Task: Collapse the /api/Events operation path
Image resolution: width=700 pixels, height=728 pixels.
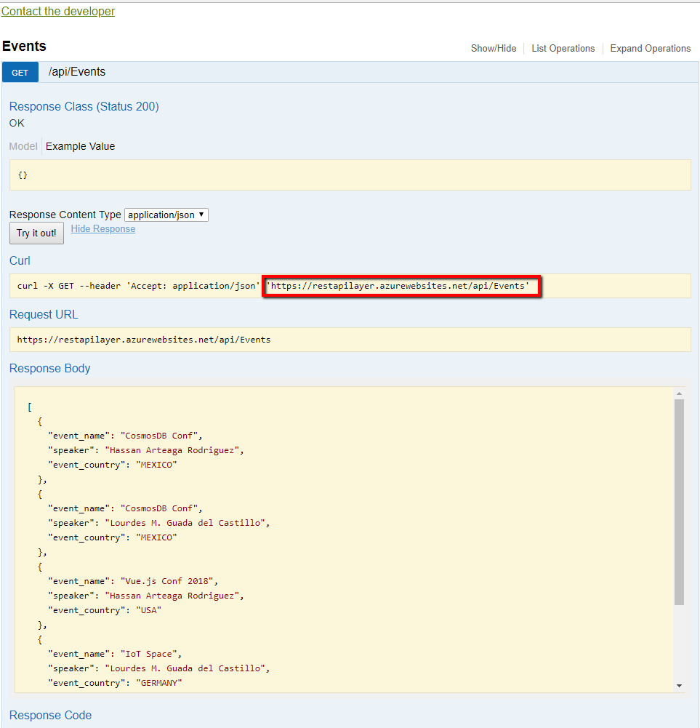Action: pos(77,72)
